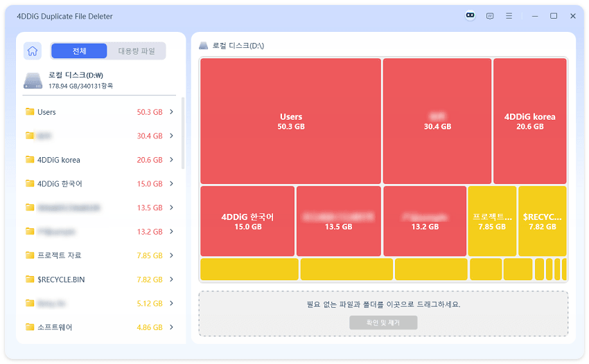Screen dimensions: 589x364
Task: Expand the 13.2 GB folder chevron
Action: coord(171,231)
